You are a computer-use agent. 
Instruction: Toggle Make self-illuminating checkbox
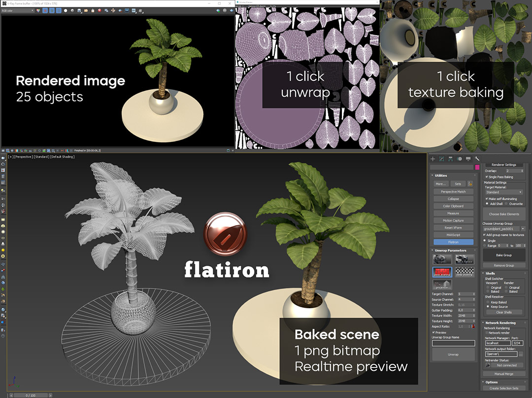(487, 199)
